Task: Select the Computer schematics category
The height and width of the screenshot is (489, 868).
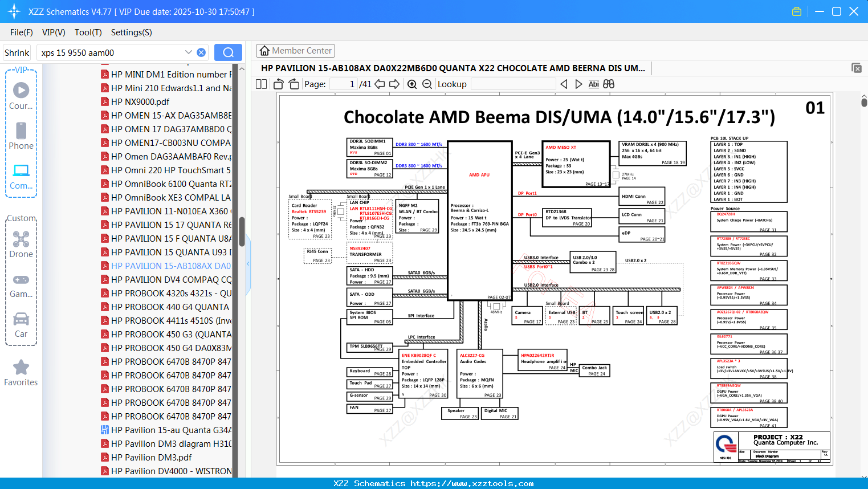Action: (21, 176)
